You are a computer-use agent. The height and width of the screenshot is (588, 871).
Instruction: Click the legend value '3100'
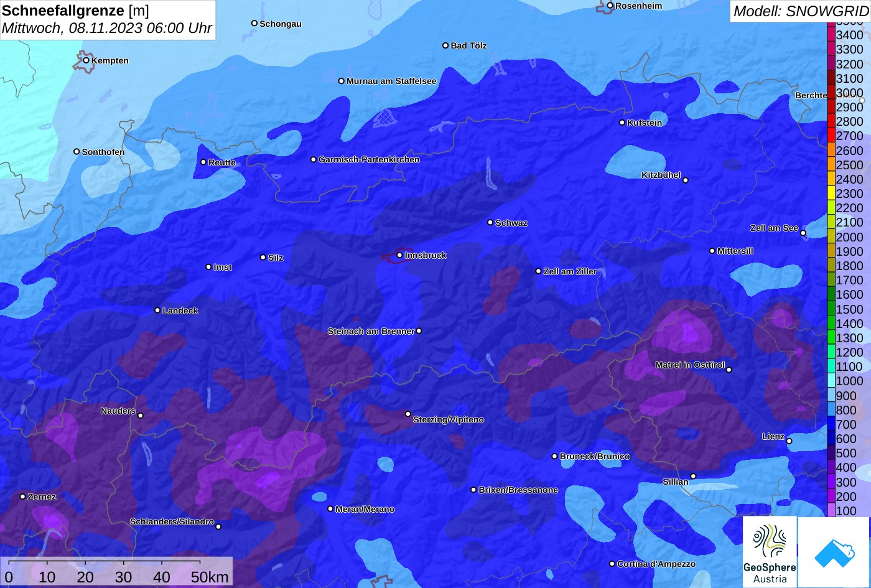click(x=849, y=78)
